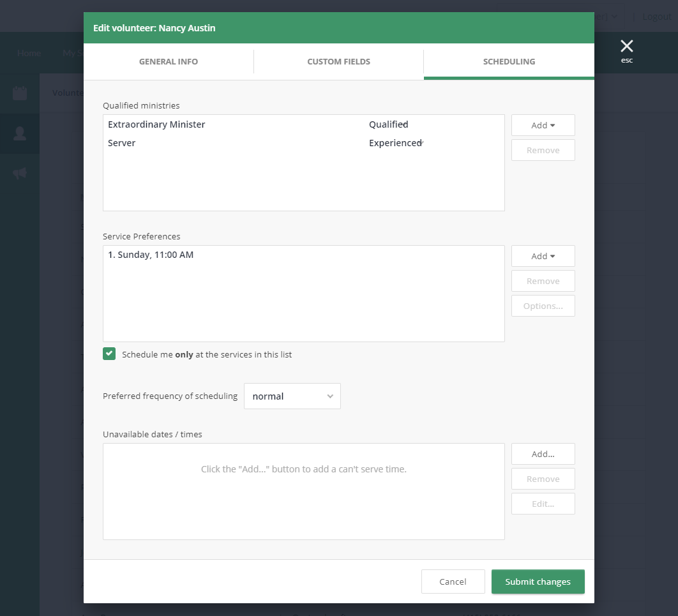Image resolution: width=678 pixels, height=616 pixels.
Task: Switch to General Info tab
Action: pos(169,62)
